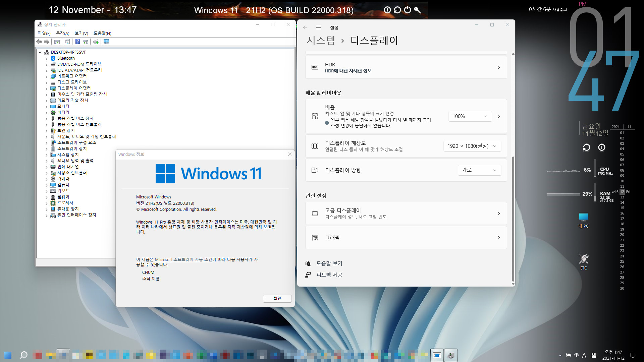Collapse the DESKTOP-4PFSSVF root node
Viewport: 644px width, 362px height.
coord(40,52)
